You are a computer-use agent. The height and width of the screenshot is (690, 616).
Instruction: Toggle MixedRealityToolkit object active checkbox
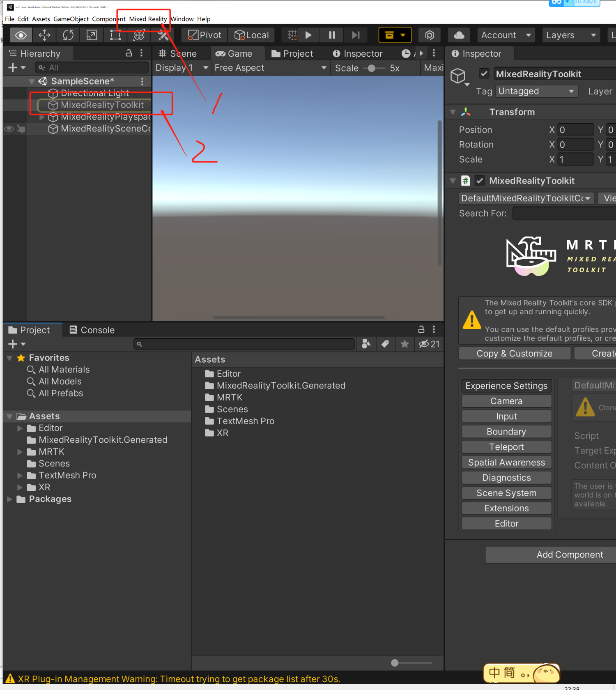coord(484,74)
